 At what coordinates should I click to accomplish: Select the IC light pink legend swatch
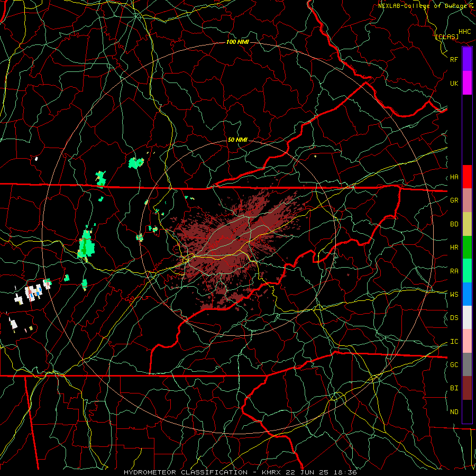467,341
